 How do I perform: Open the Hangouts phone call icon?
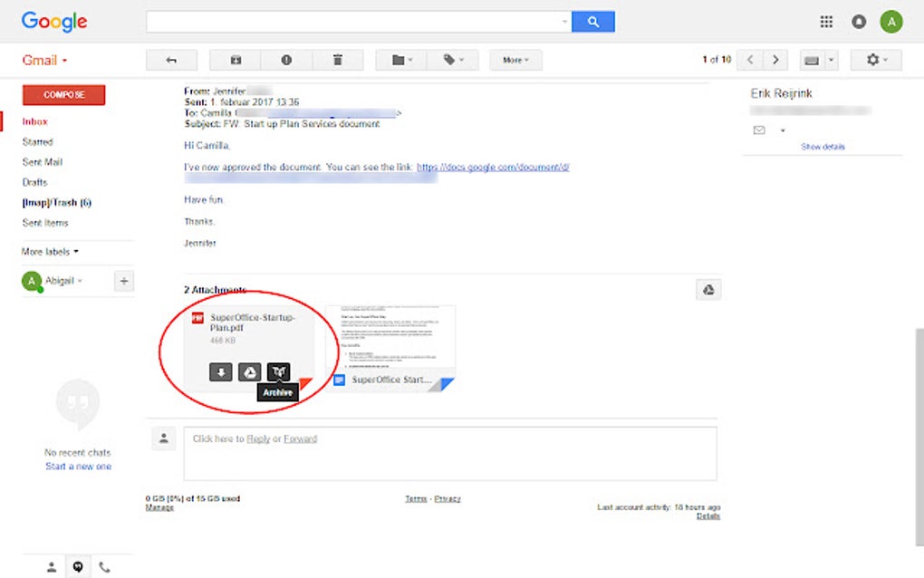tap(105, 566)
